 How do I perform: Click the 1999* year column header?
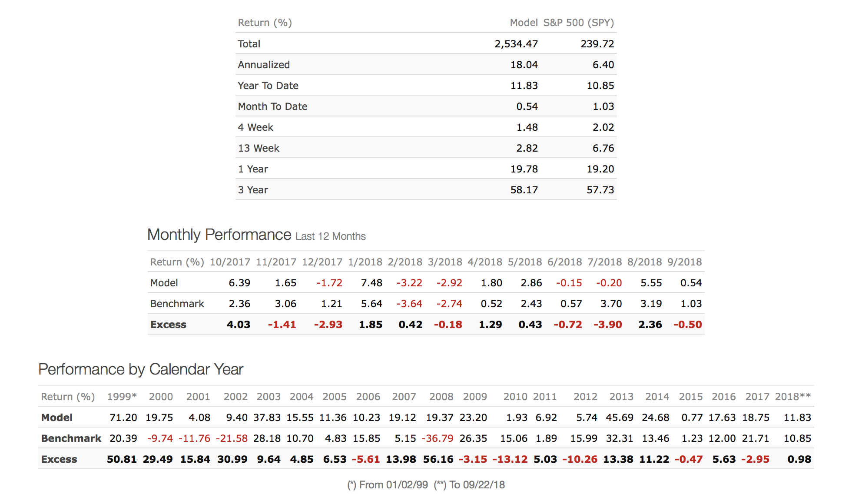pyautogui.click(x=122, y=397)
